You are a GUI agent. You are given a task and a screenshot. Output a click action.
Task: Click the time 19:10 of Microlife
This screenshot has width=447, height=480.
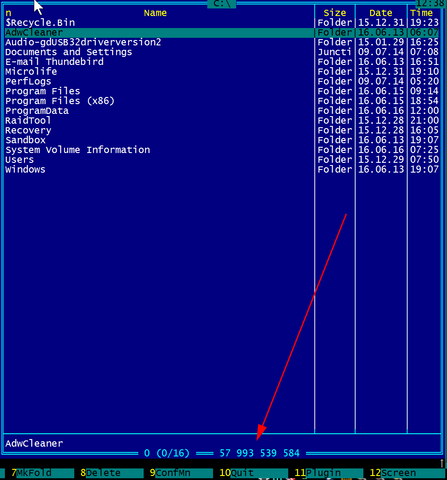(424, 72)
